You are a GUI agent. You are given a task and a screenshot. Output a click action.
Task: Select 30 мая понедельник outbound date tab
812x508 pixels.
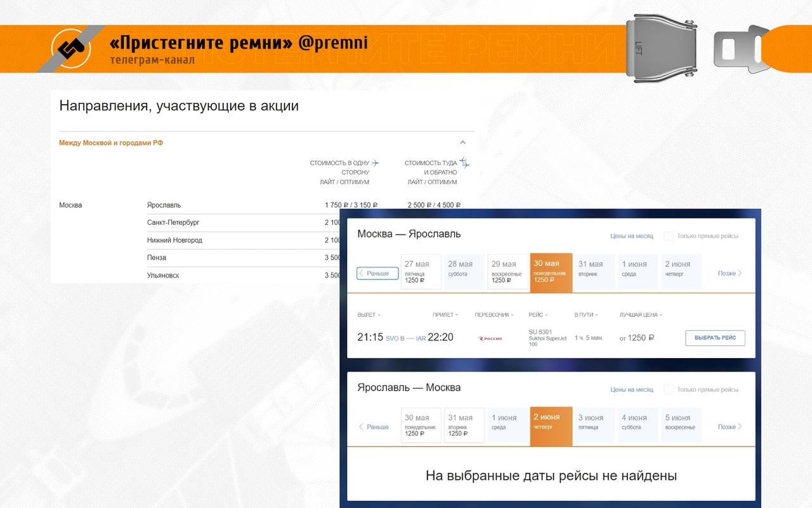click(x=551, y=272)
